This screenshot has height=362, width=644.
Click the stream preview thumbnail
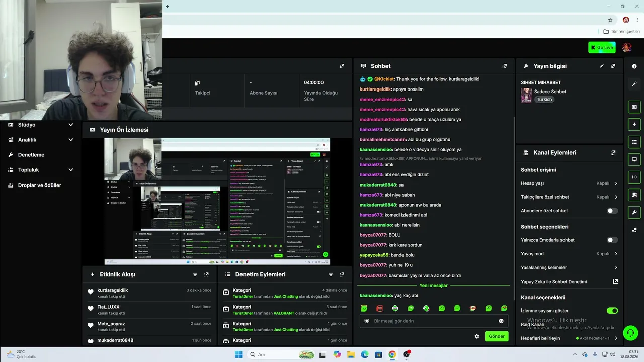pos(217,202)
